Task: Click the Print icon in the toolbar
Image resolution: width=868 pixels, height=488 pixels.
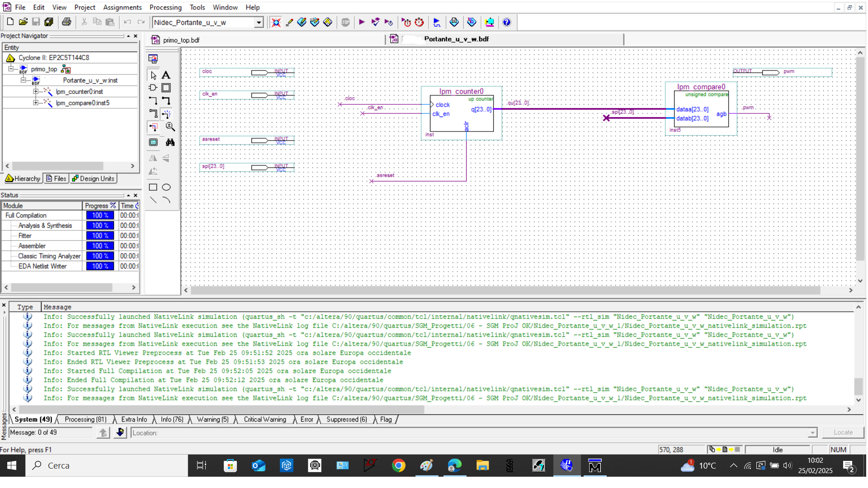Action: click(66, 22)
